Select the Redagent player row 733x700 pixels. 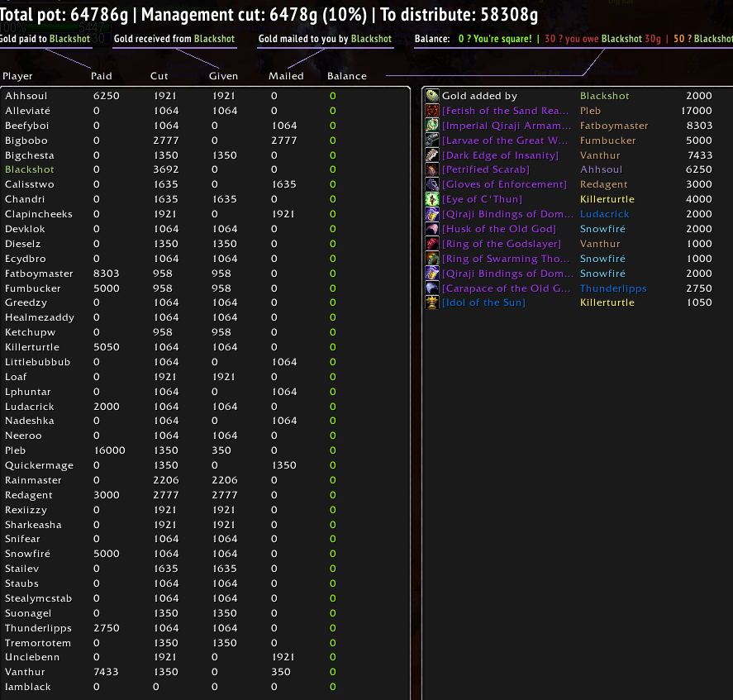tap(205, 495)
